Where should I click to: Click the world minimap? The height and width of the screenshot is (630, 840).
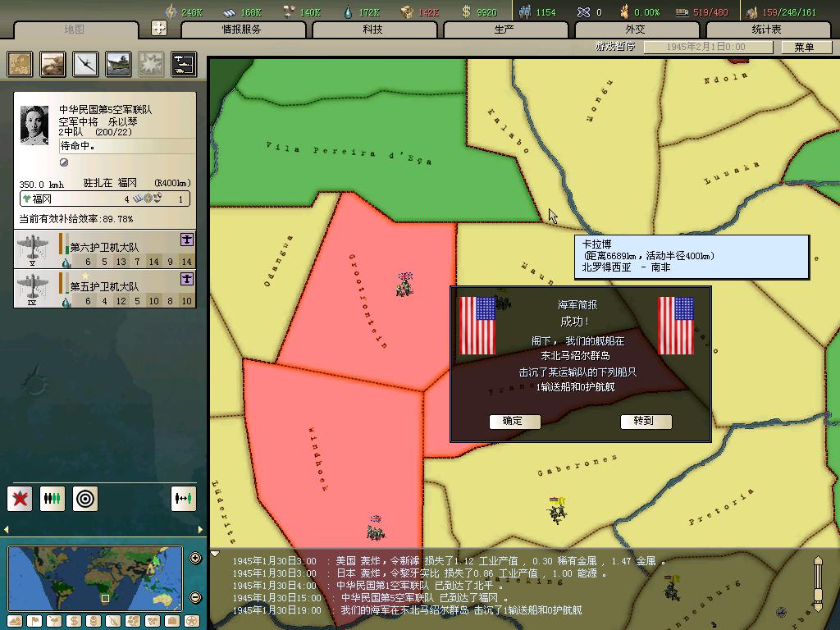point(95,578)
